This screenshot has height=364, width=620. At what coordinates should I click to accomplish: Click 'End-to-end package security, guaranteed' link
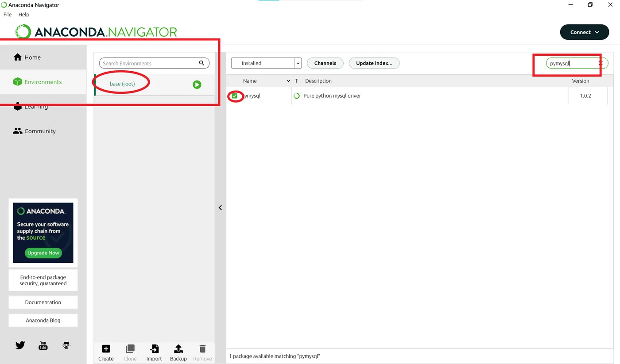43,280
